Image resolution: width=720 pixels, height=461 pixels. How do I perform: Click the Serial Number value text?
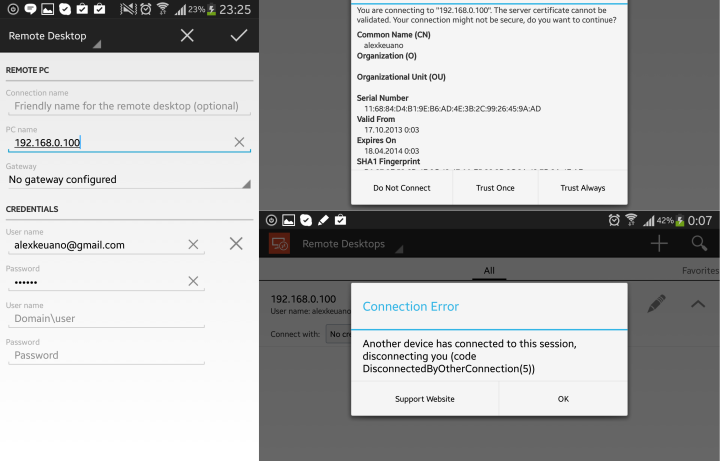452,109
